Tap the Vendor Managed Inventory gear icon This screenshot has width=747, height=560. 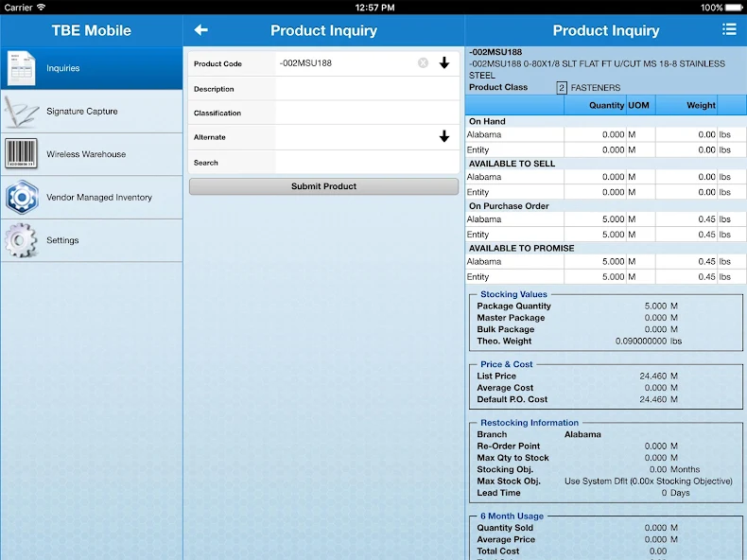click(x=22, y=197)
